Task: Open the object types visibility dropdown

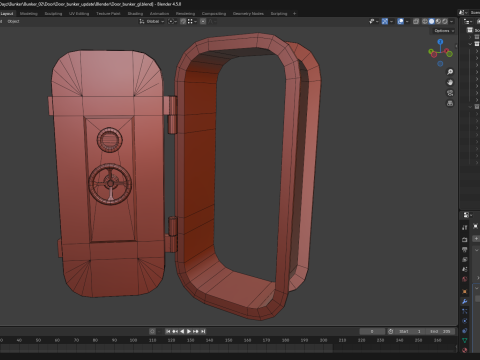Action: pos(374,21)
